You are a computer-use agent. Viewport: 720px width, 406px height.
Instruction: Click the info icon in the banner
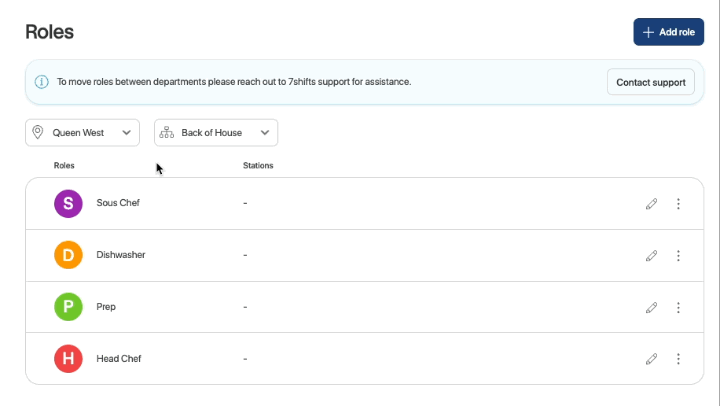(42, 82)
